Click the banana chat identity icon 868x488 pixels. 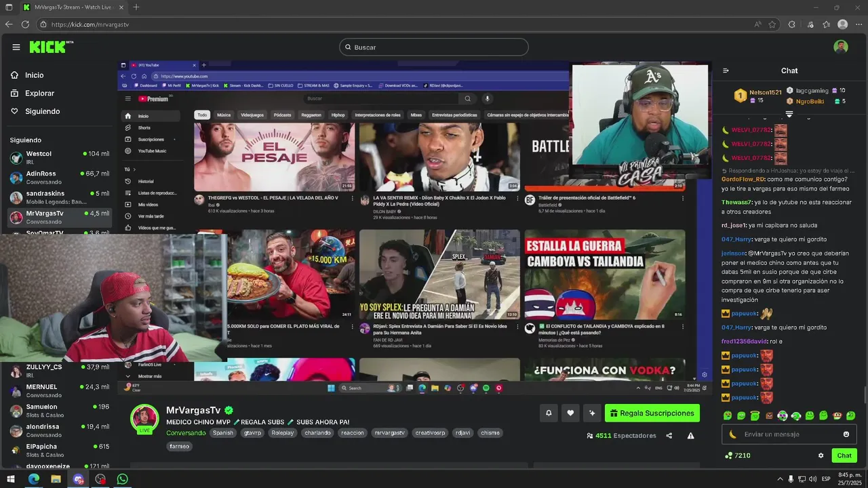[x=732, y=434]
